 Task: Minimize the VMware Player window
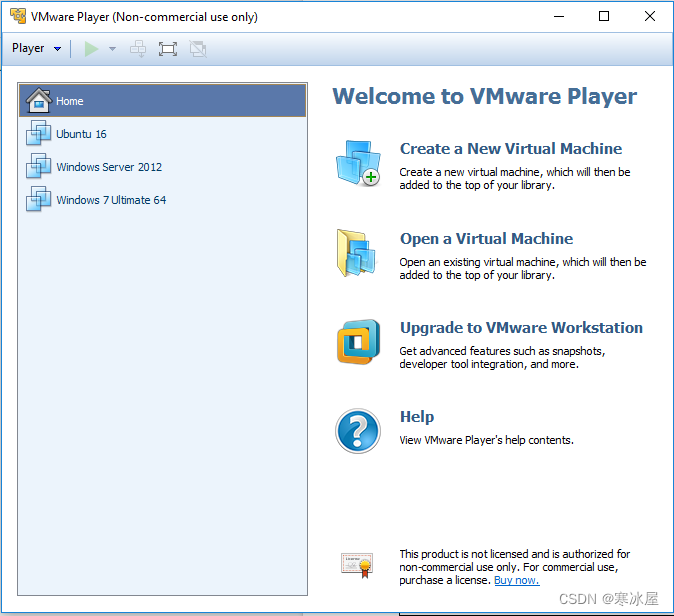click(x=559, y=16)
